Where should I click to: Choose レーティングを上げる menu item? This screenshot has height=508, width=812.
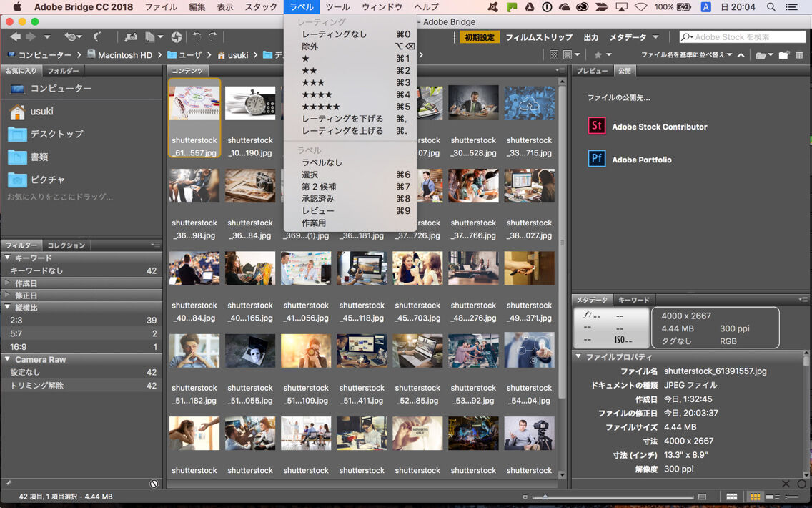[350, 131]
